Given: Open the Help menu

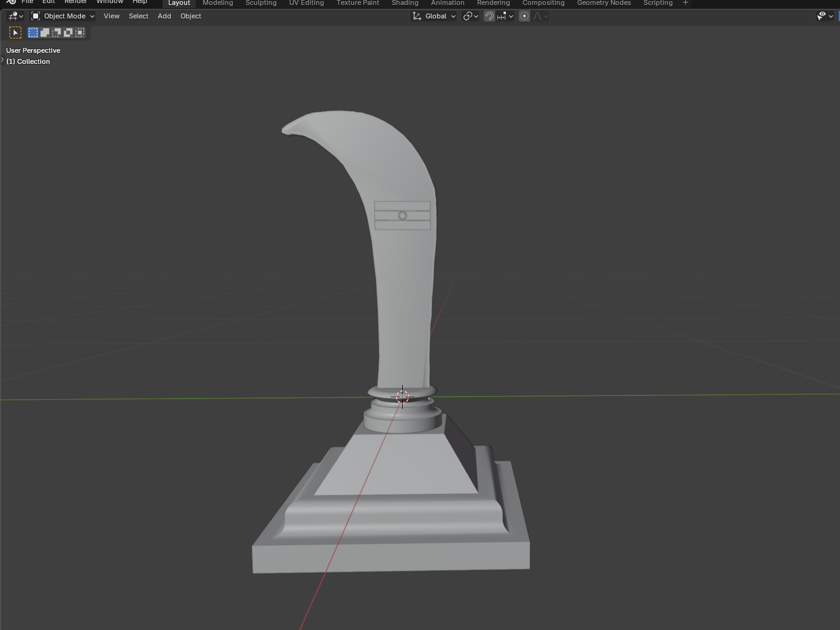Looking at the screenshot, I should click(x=140, y=2).
